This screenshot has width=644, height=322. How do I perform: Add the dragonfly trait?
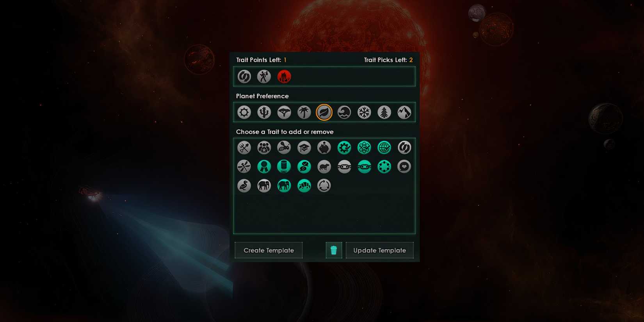(x=244, y=167)
